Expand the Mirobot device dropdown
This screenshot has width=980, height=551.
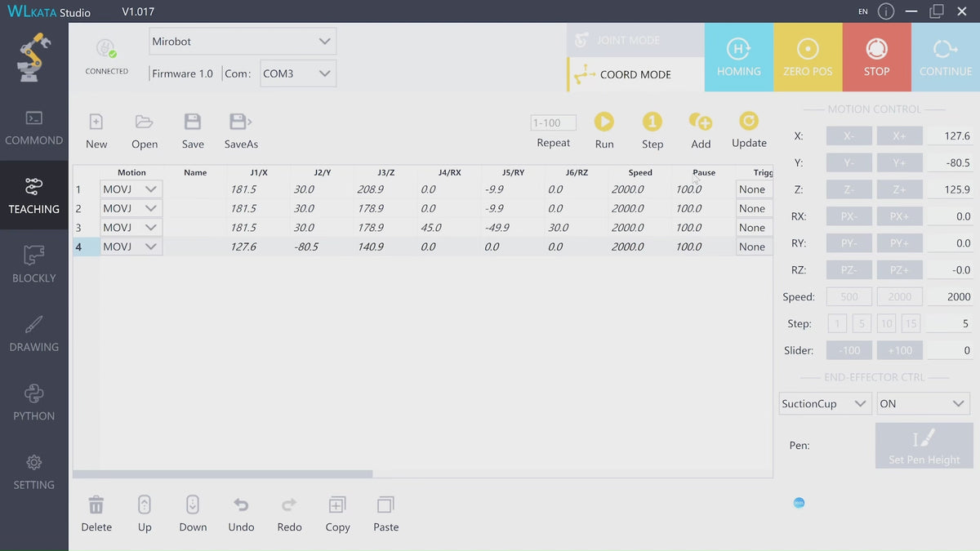coord(243,42)
